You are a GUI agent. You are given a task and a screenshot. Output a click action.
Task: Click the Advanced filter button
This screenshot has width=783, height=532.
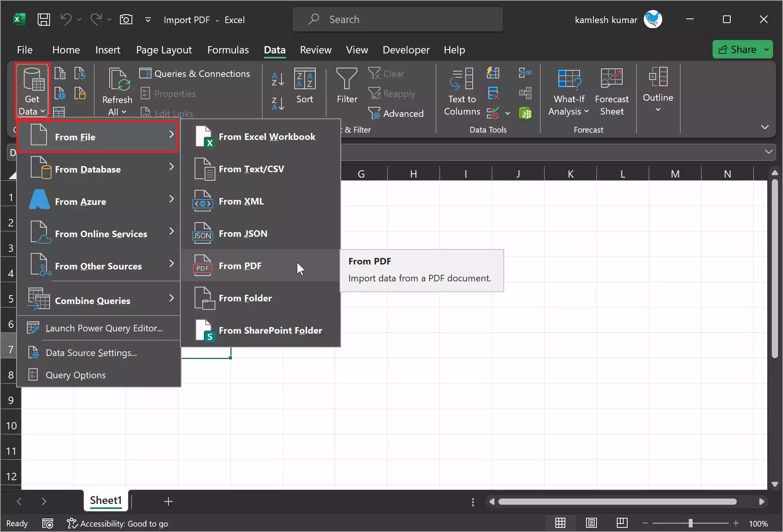[x=396, y=113]
